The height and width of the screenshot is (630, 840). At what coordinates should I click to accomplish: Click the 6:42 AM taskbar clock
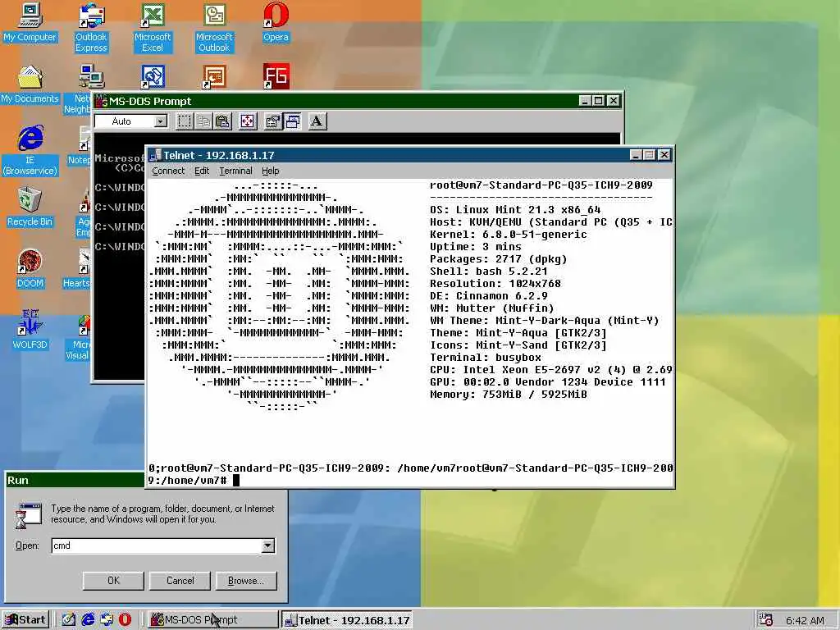pos(806,620)
